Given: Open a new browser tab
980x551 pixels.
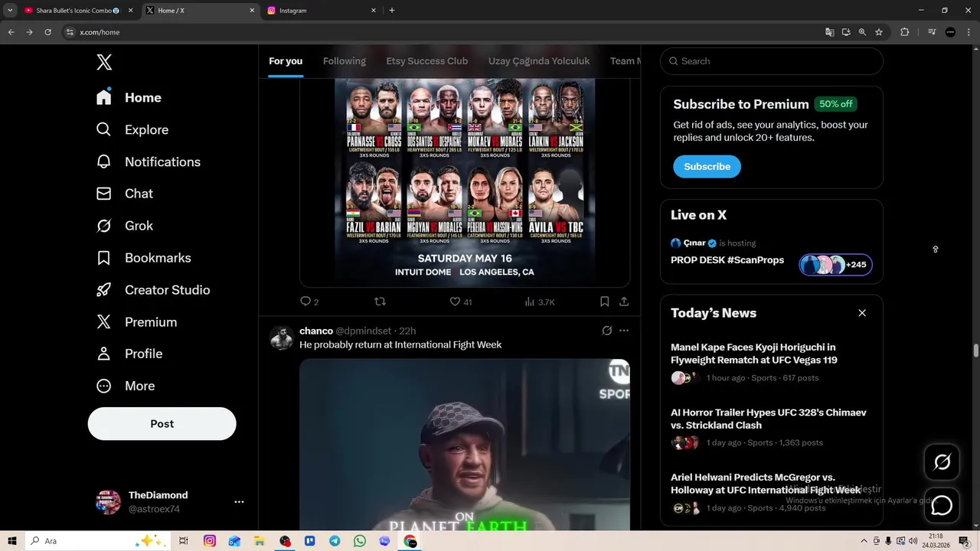Looking at the screenshot, I should pyautogui.click(x=392, y=11).
